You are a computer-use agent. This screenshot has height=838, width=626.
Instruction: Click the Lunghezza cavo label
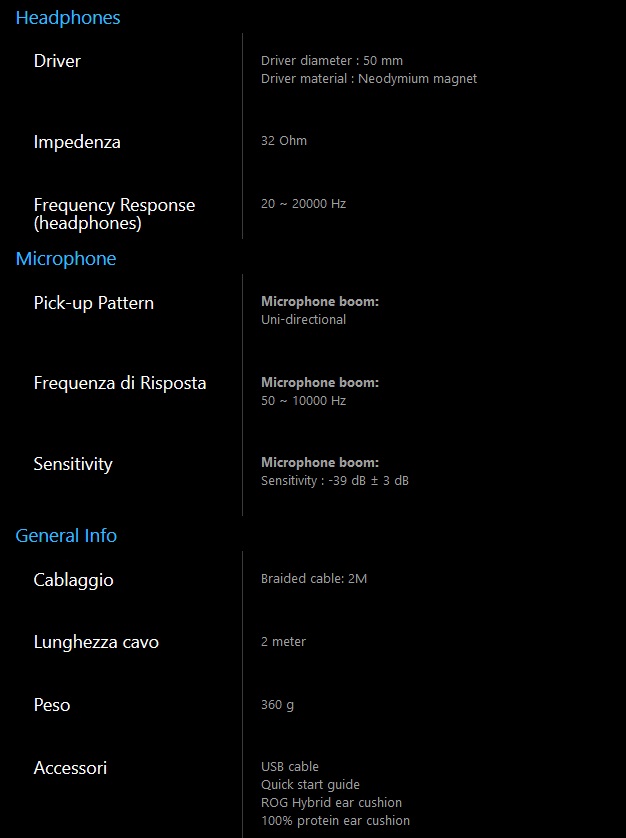[x=96, y=642]
